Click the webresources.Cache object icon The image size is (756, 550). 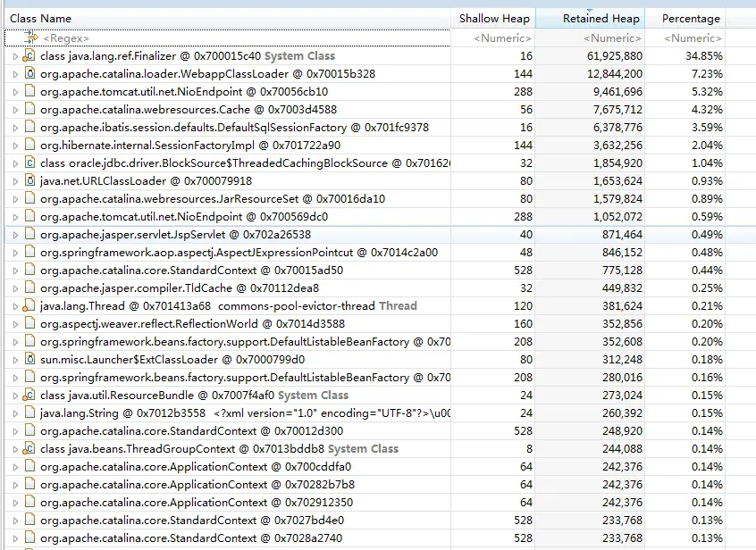click(x=29, y=109)
